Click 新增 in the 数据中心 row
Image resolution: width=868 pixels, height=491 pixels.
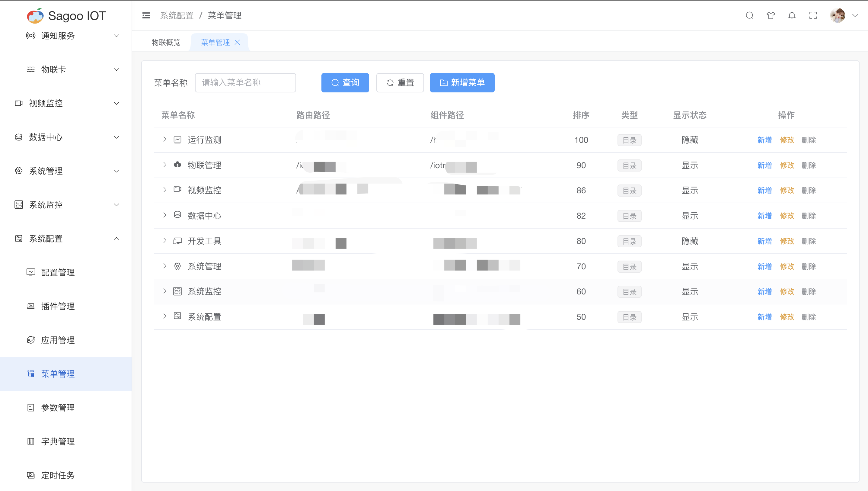tap(764, 216)
